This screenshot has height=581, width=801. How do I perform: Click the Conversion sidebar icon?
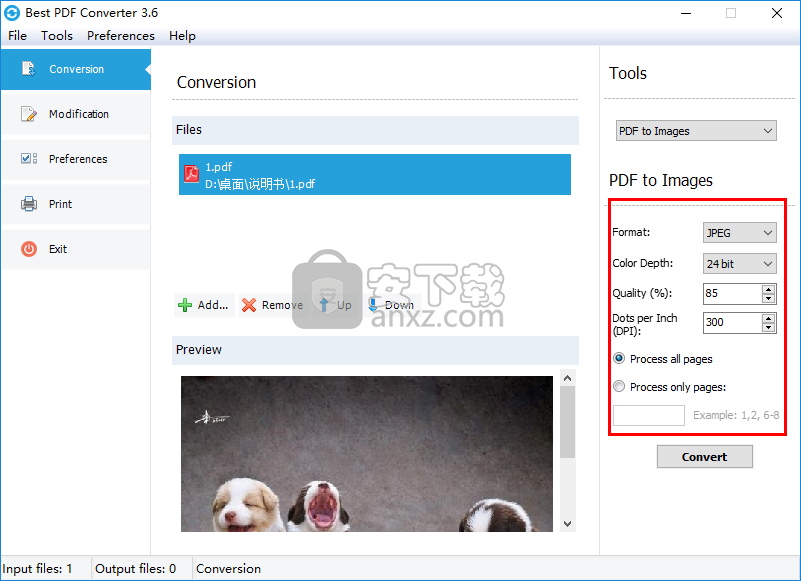point(29,69)
